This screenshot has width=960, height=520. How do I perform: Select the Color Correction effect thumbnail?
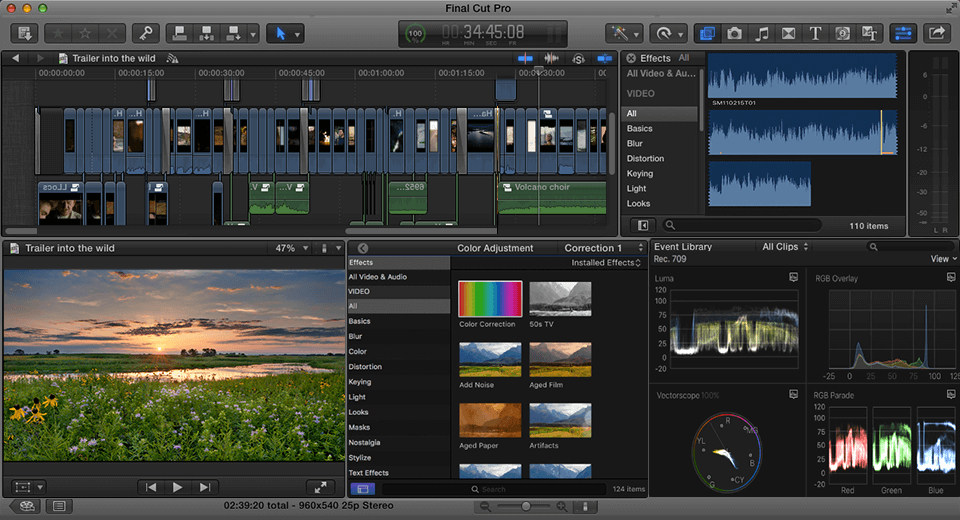490,299
